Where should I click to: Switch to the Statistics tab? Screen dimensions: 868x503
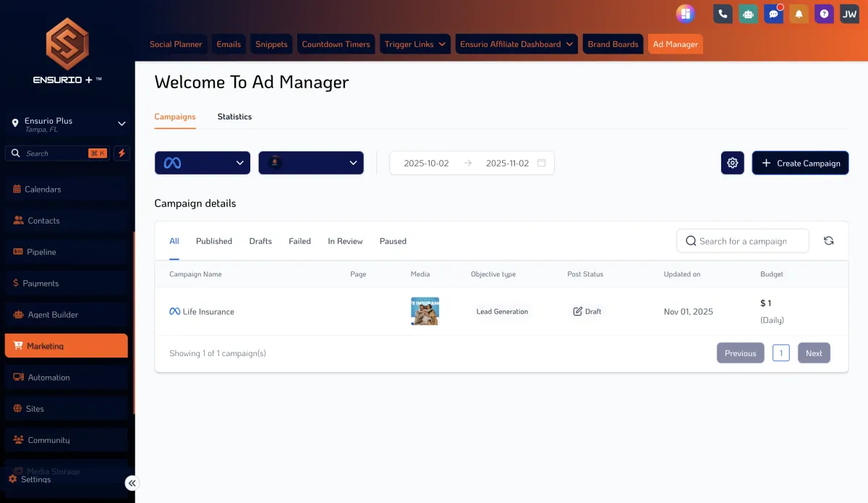pyautogui.click(x=234, y=117)
